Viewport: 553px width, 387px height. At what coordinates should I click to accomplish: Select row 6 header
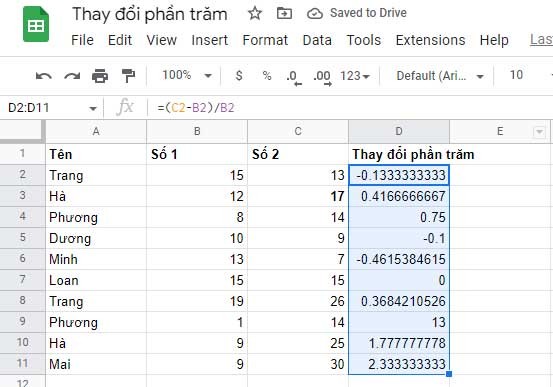point(23,259)
